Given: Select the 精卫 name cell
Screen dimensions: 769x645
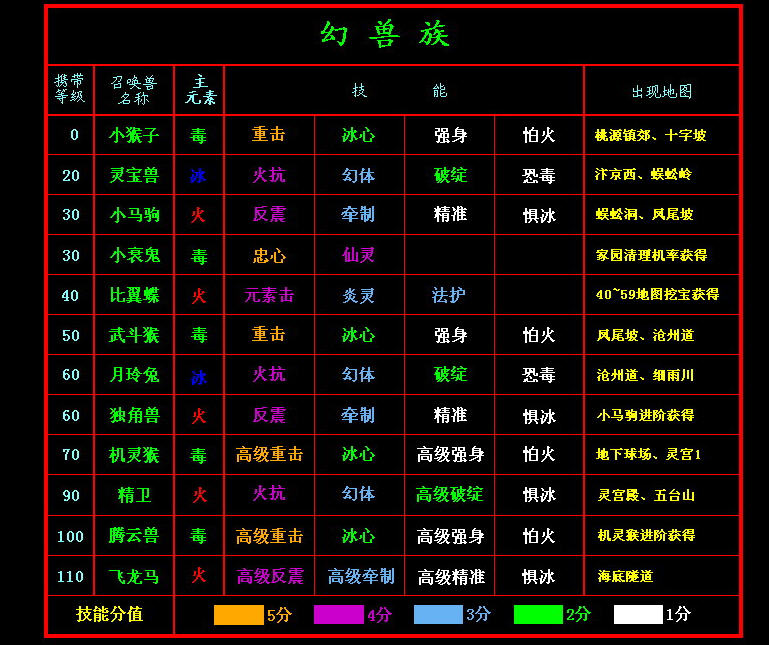Looking at the screenshot, I should pyautogui.click(x=134, y=495).
